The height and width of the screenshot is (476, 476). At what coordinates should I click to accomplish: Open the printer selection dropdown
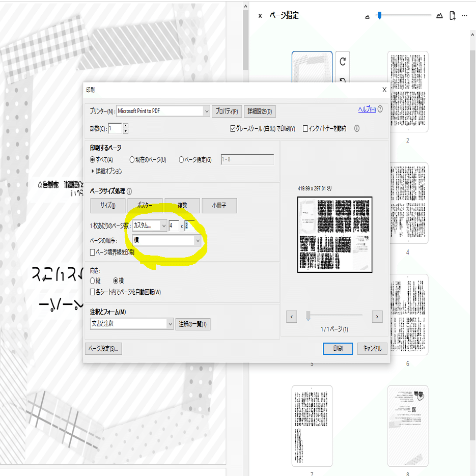click(206, 111)
